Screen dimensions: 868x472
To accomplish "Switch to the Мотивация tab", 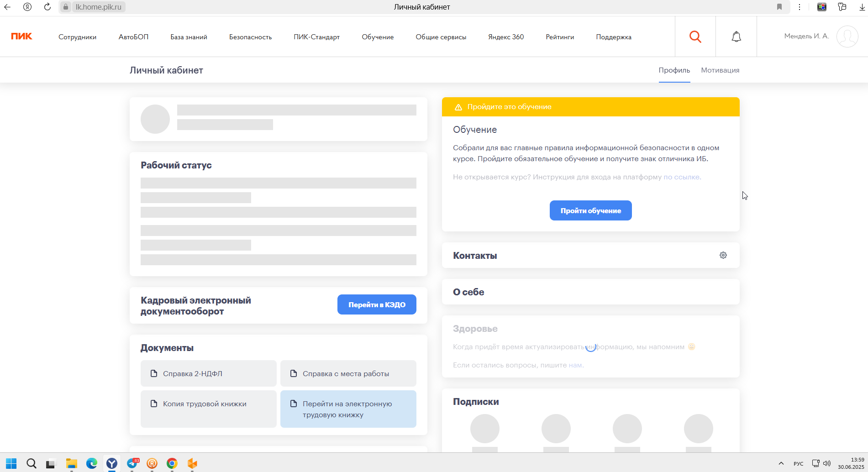I will (x=720, y=70).
